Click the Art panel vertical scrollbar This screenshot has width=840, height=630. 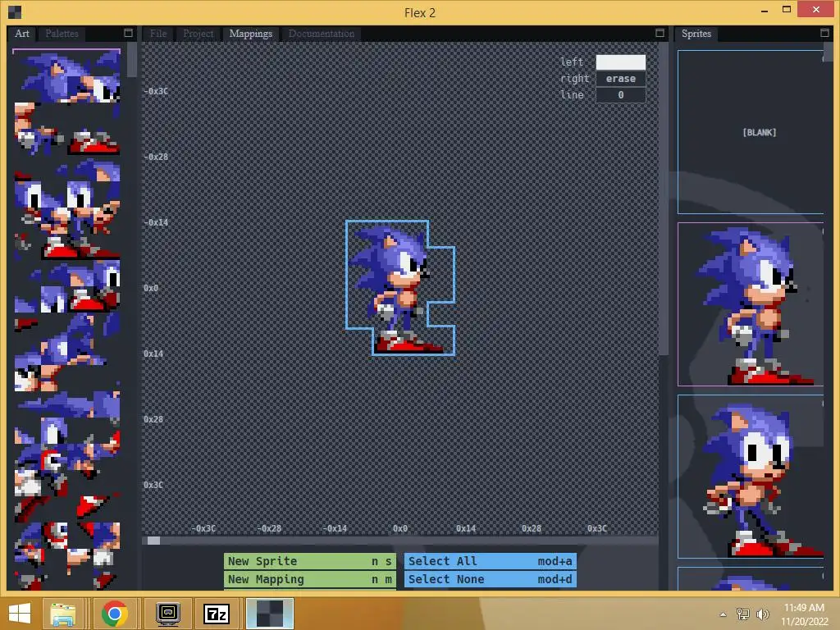click(132, 60)
